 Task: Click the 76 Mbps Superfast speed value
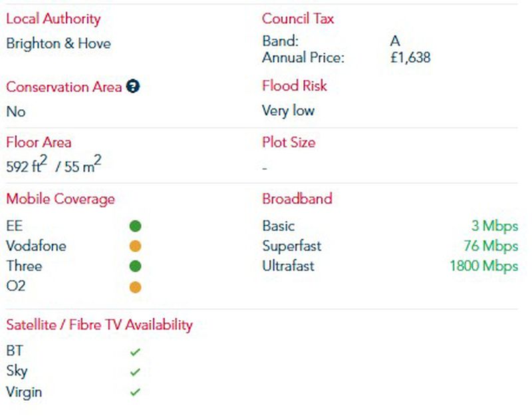pos(490,246)
